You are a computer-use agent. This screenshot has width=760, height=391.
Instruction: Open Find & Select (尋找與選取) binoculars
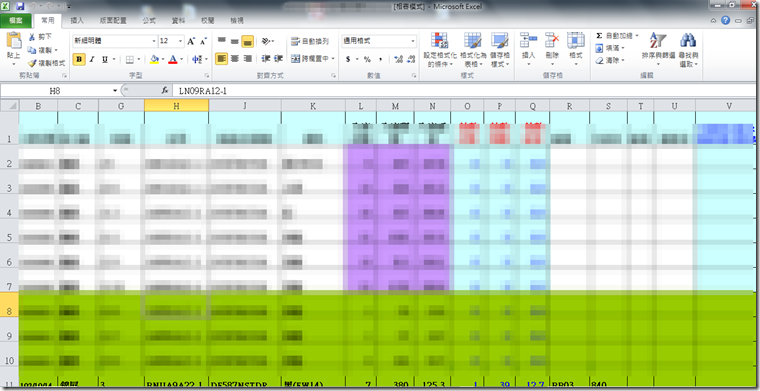[688, 50]
